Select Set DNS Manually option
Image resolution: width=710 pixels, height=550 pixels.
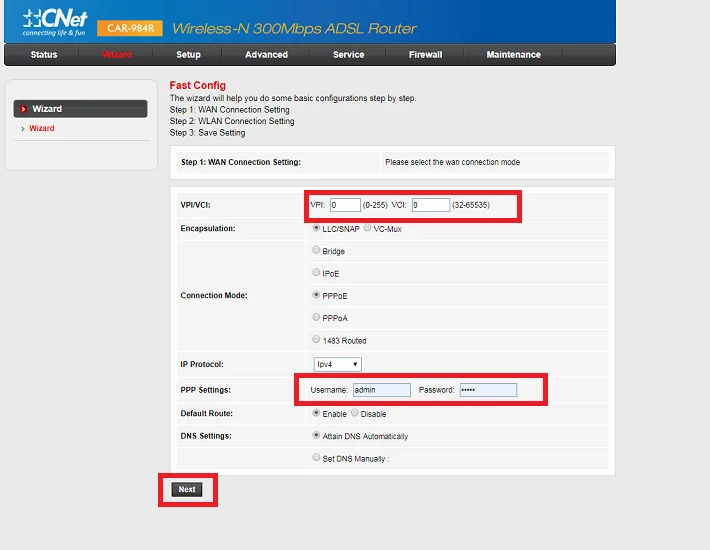(x=317, y=457)
